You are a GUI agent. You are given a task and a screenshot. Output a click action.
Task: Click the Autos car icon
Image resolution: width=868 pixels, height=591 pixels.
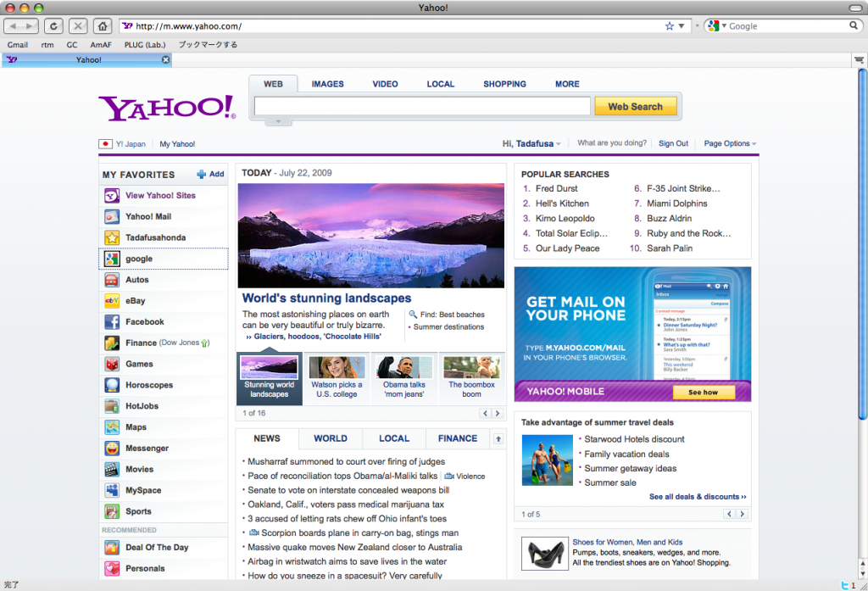coord(112,280)
